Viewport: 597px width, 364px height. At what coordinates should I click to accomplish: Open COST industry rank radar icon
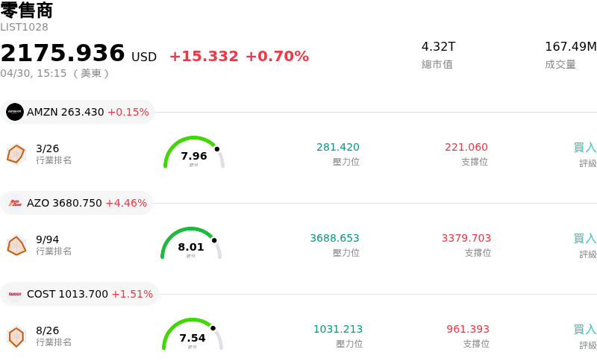[16, 336]
